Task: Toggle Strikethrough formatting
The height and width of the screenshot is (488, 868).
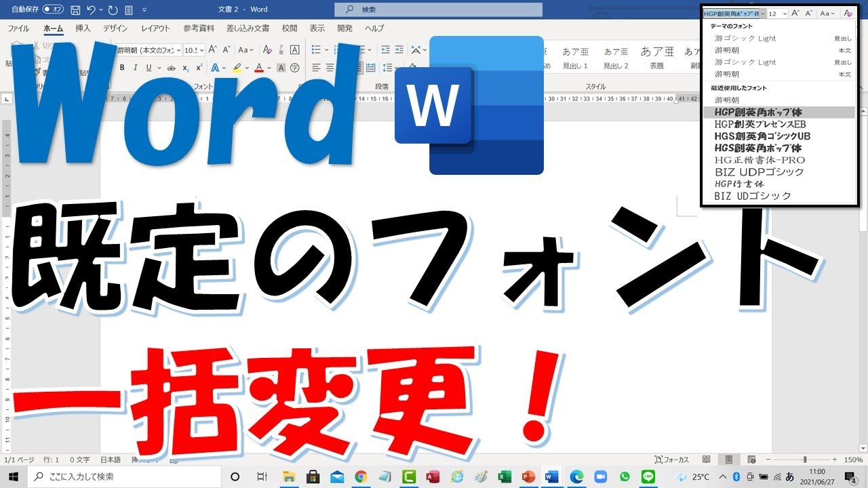Action: (171, 68)
